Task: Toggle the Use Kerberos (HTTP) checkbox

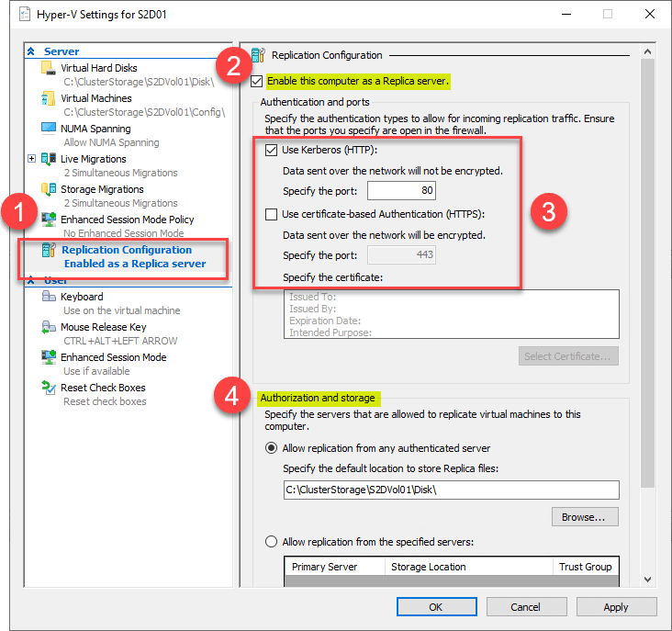Action: point(271,150)
